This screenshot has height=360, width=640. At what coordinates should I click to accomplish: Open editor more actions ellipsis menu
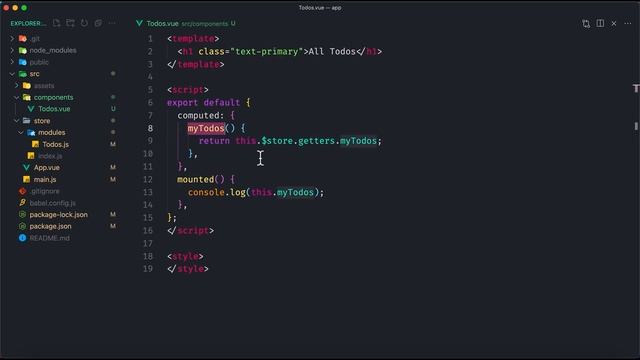[628, 24]
